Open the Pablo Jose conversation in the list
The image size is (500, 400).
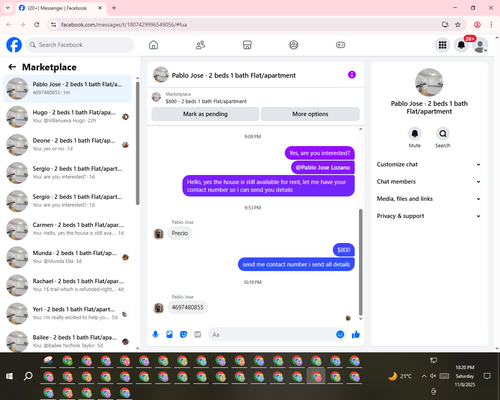[67, 89]
